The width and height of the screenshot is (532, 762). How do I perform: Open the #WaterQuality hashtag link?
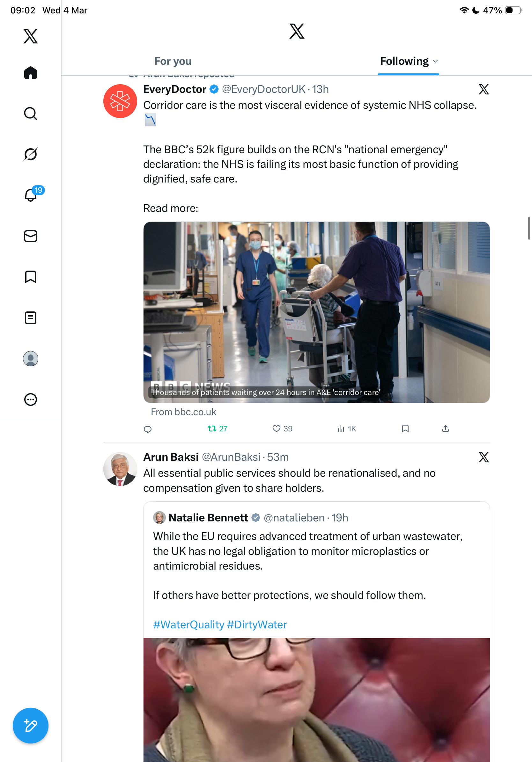point(188,624)
